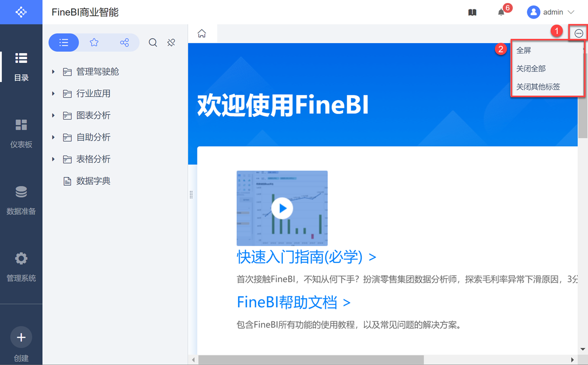This screenshot has height=365, width=588.
Task: Select 全屏 from the menu
Action: (524, 51)
